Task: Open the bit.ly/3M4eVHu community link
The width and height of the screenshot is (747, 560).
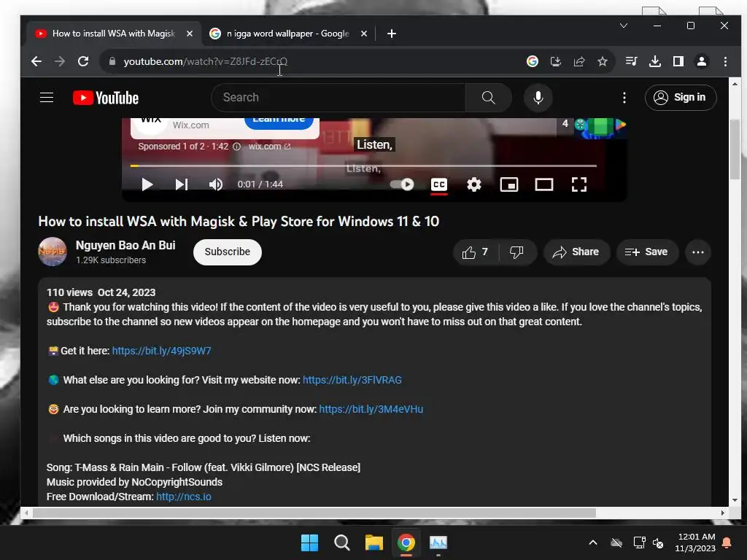Action: click(371, 409)
